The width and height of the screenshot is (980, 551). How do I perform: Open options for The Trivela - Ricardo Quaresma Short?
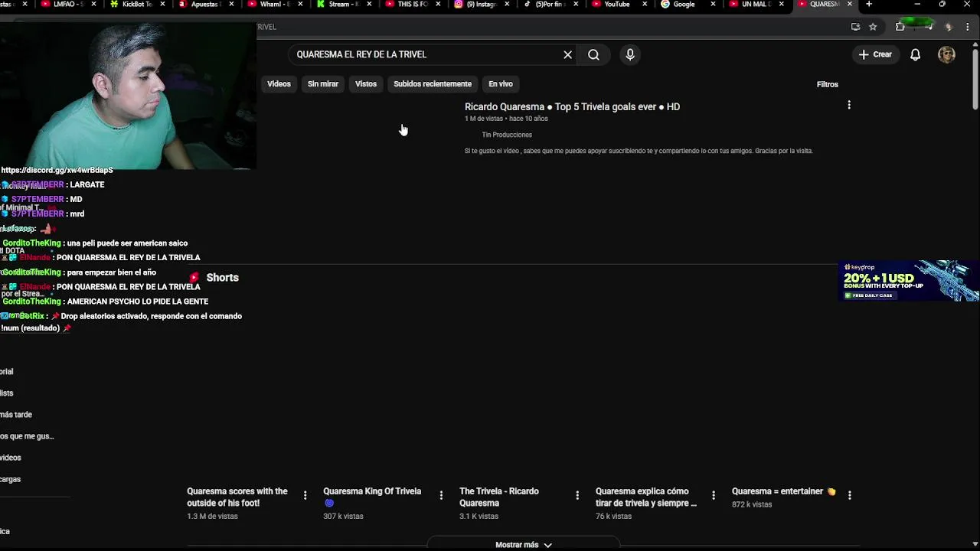click(x=577, y=495)
